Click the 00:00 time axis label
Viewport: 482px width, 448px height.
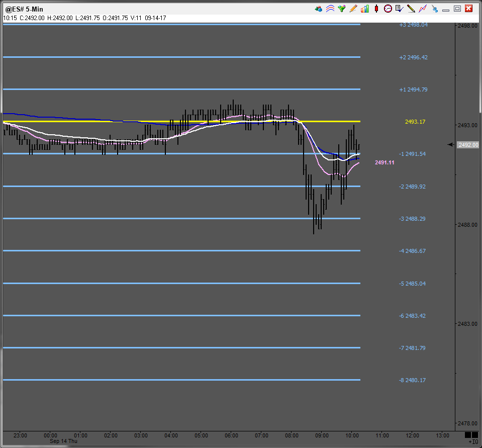click(50, 436)
